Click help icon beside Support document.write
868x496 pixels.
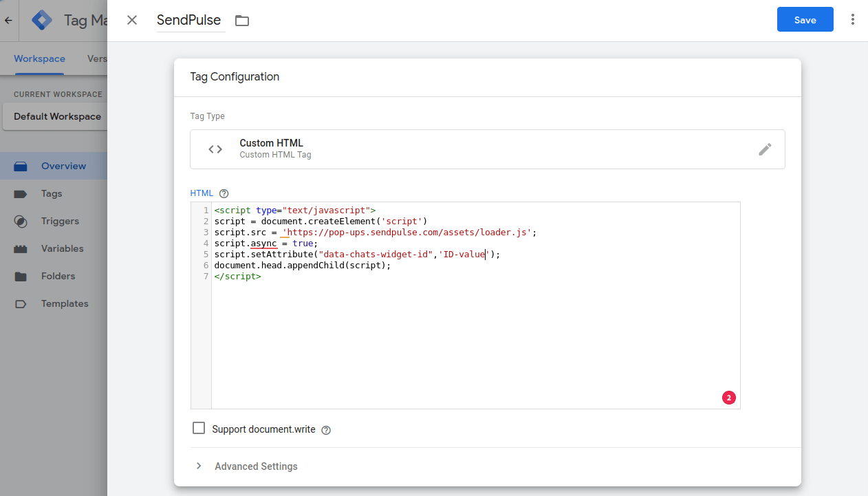[x=326, y=430]
